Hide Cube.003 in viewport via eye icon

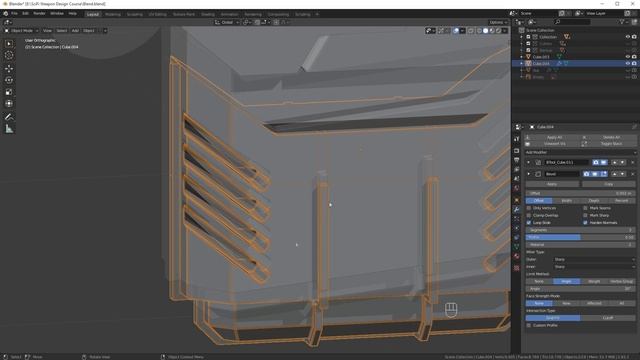(628, 57)
